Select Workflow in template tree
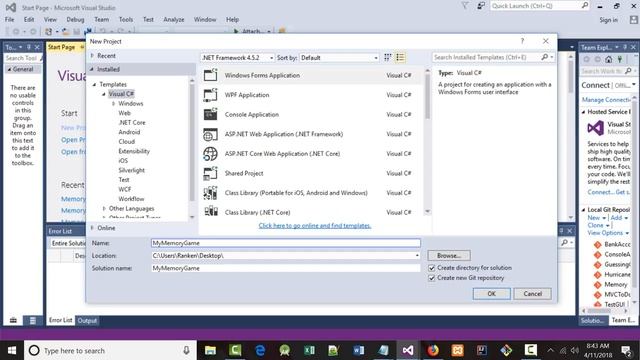The image size is (640, 360). pos(131,199)
